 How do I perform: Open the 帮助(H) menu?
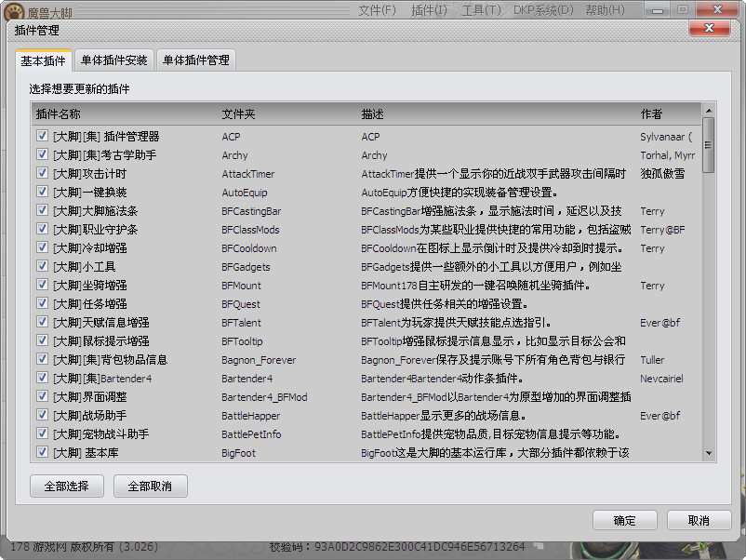[x=604, y=9]
